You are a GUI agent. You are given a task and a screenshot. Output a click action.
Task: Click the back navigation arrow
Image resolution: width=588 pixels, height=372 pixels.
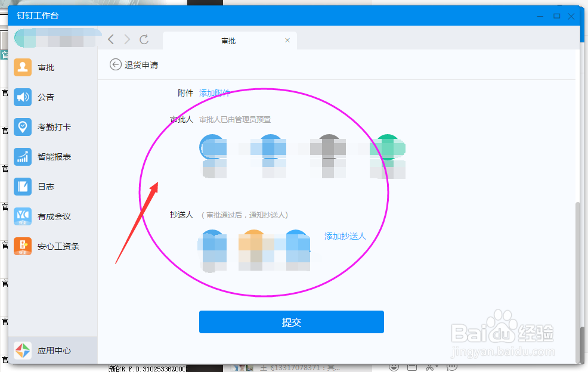click(x=110, y=39)
